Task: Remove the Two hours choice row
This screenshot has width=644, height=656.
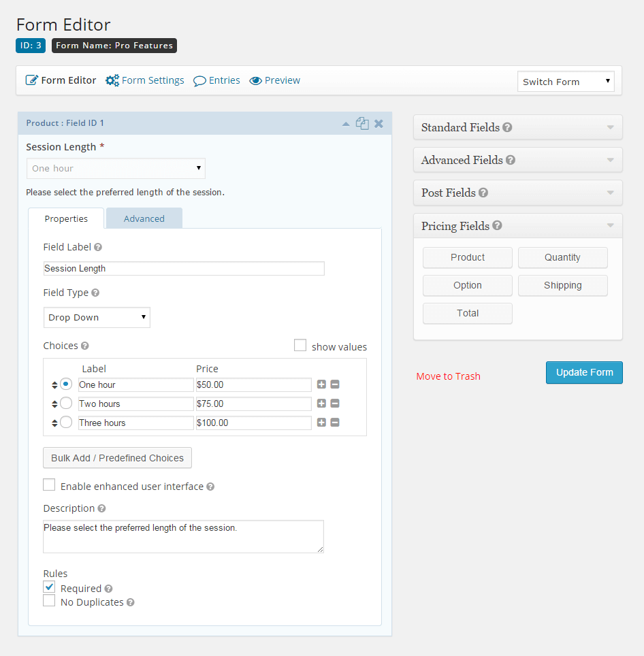Action: click(335, 404)
